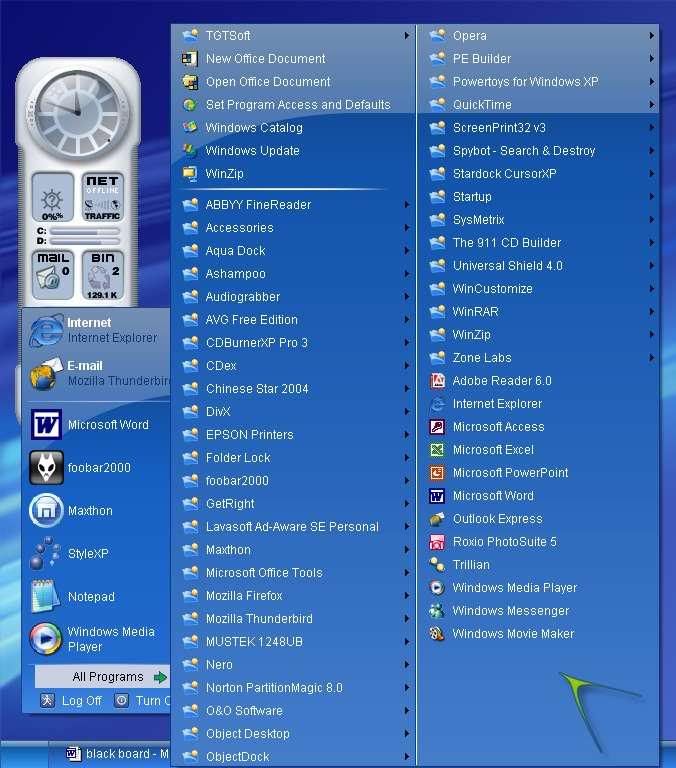Select Stardock CursorXP menu entry

(539, 173)
